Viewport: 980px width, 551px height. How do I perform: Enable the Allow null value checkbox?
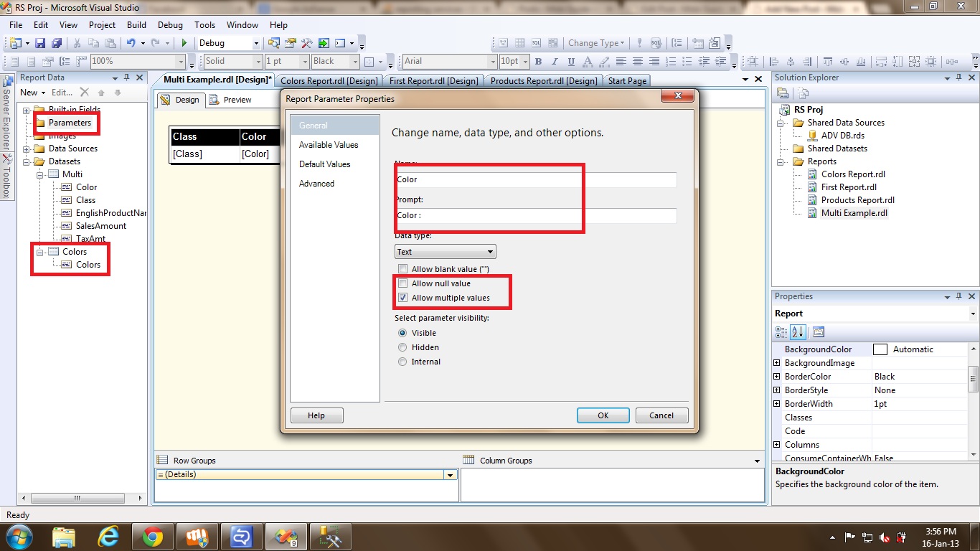[x=402, y=283]
